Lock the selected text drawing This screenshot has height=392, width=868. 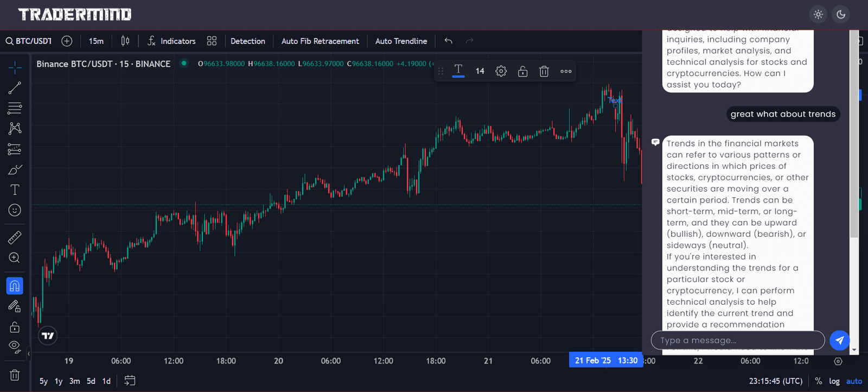point(522,71)
